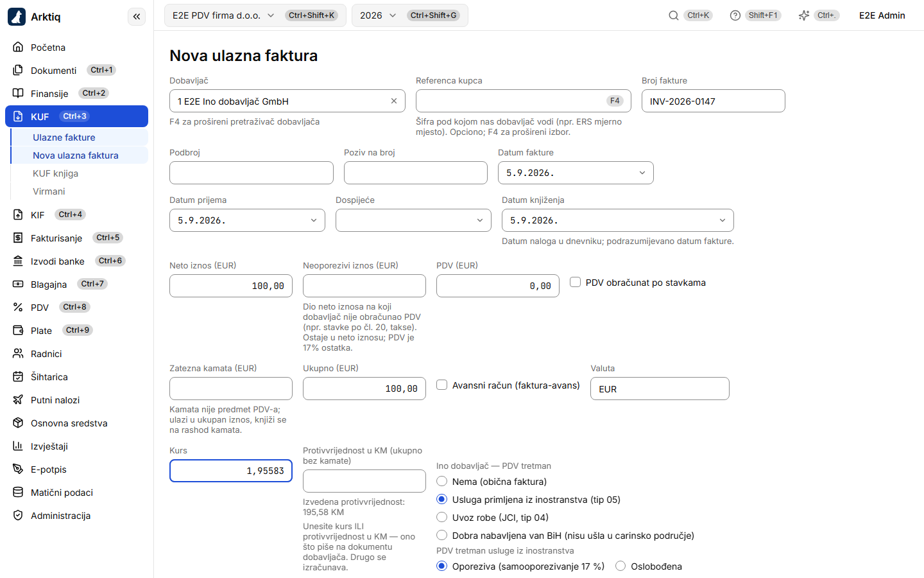Viewport: 924px width, 578px height.
Task: Click the Radnici people icon
Action: pyautogui.click(x=18, y=353)
